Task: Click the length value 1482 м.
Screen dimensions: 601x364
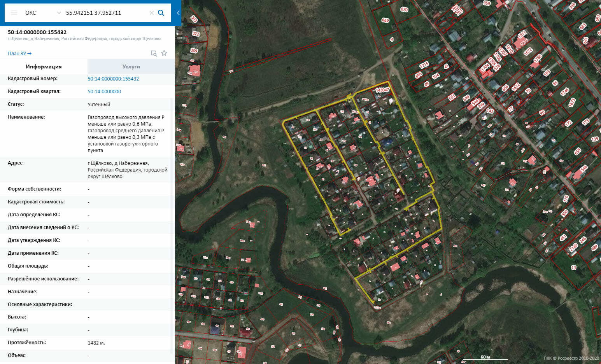Action: (96, 343)
